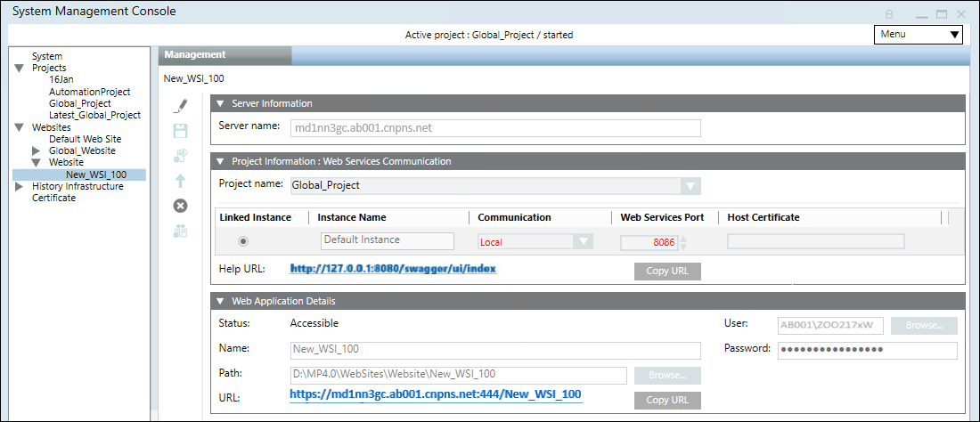Collapse the Web Application Details section
Image resolution: width=980 pixels, height=422 pixels.
[220, 302]
